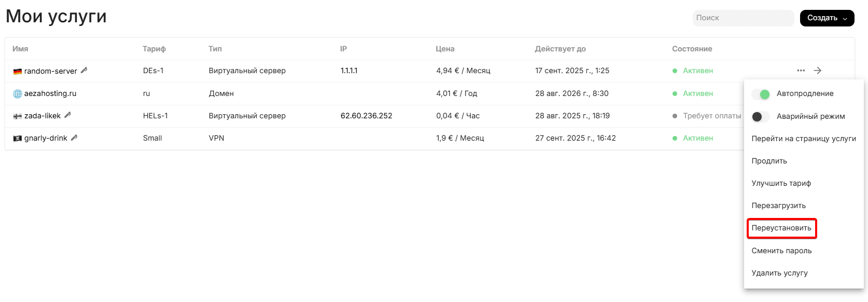Click Удалить услугу menu entry

point(779,273)
